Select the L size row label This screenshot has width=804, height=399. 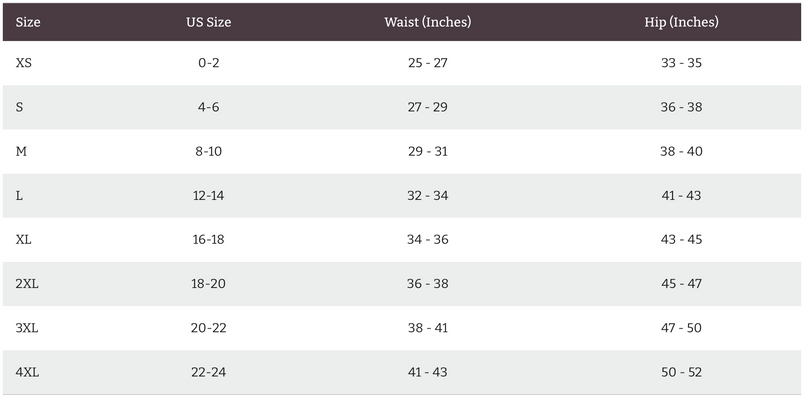(x=19, y=195)
